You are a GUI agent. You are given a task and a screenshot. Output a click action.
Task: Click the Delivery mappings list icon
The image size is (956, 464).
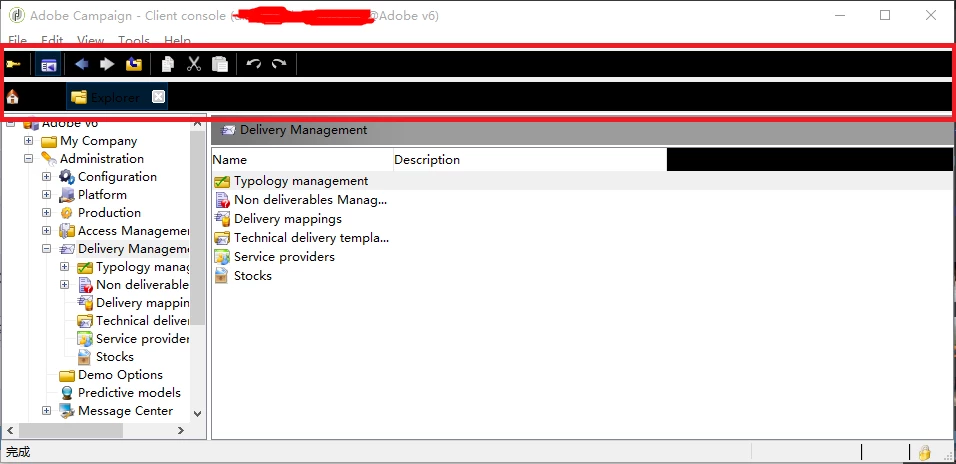click(x=222, y=219)
